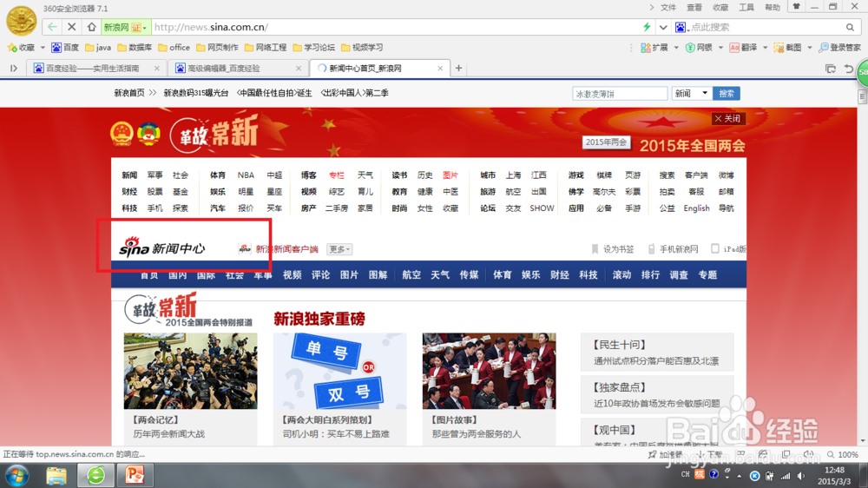
Task: Open the 学习论坛 bookmarks folder
Action: tap(314, 48)
